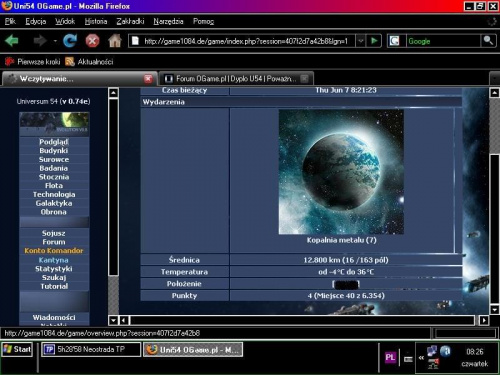Click the magnifier search button
This screenshot has height=375, width=500.
click(x=488, y=41)
